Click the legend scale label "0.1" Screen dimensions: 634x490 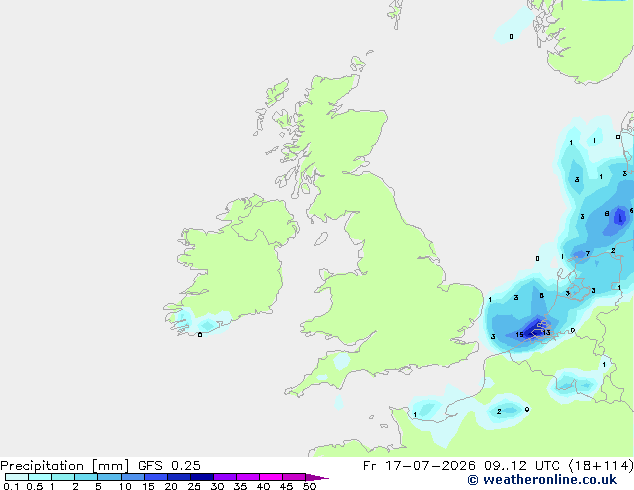(11, 486)
